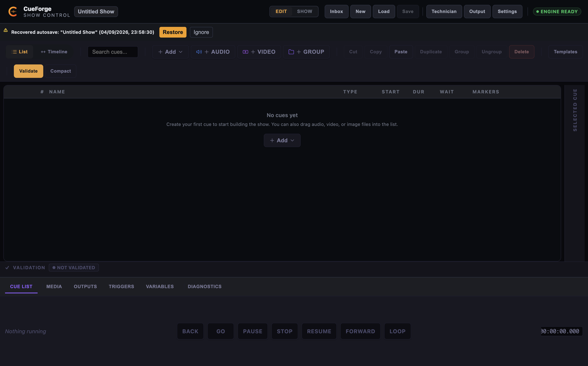Click the speaker icon on the AUDIO button
Screen dimensions: 588x366
point(199,52)
